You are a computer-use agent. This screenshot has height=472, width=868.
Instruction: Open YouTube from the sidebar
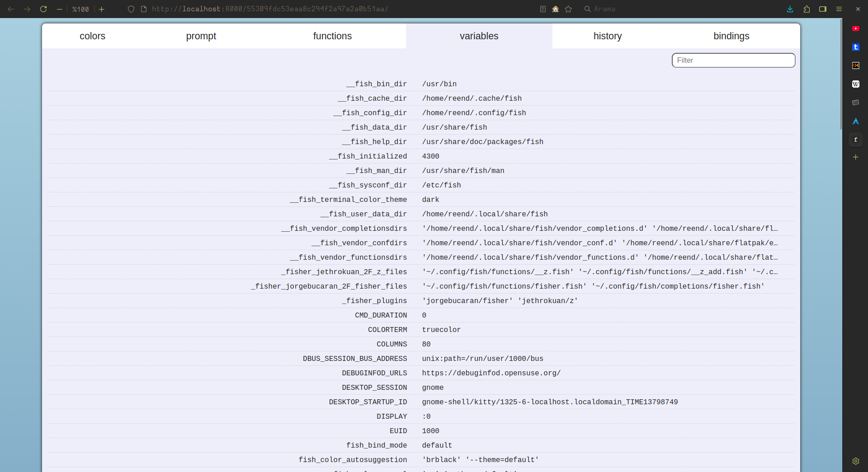(x=856, y=28)
